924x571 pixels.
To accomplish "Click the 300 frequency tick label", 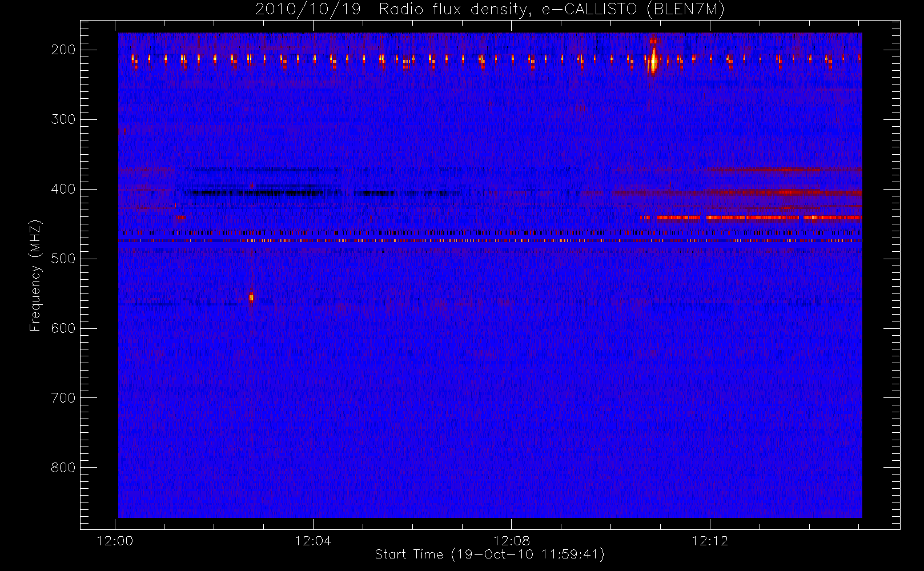I will point(63,119).
